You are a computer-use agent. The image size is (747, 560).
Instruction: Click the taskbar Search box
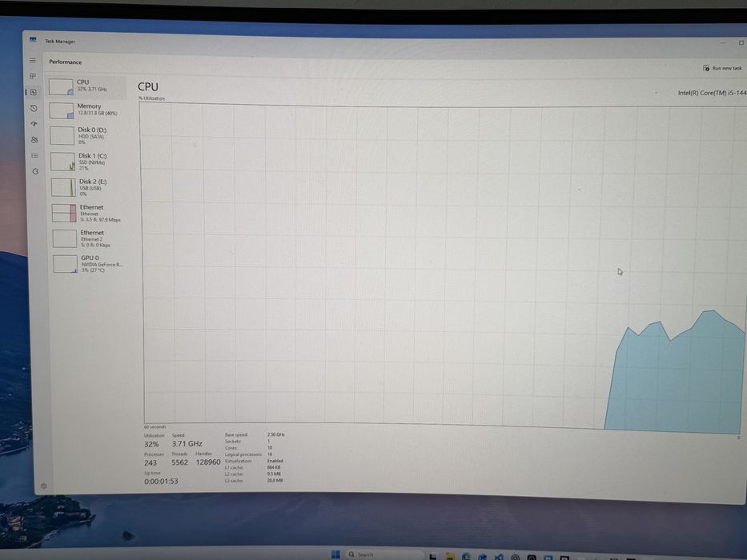coord(384,554)
